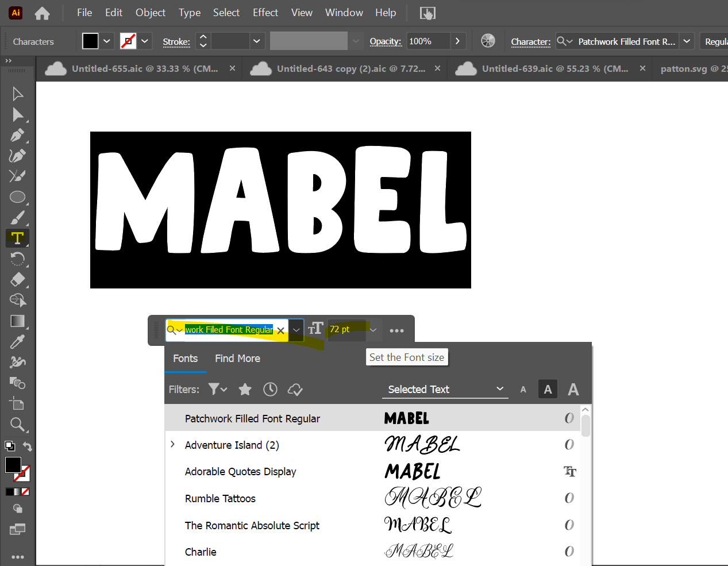Click the black fill color swatch
Image resolution: width=728 pixels, height=566 pixels.
[x=90, y=41]
